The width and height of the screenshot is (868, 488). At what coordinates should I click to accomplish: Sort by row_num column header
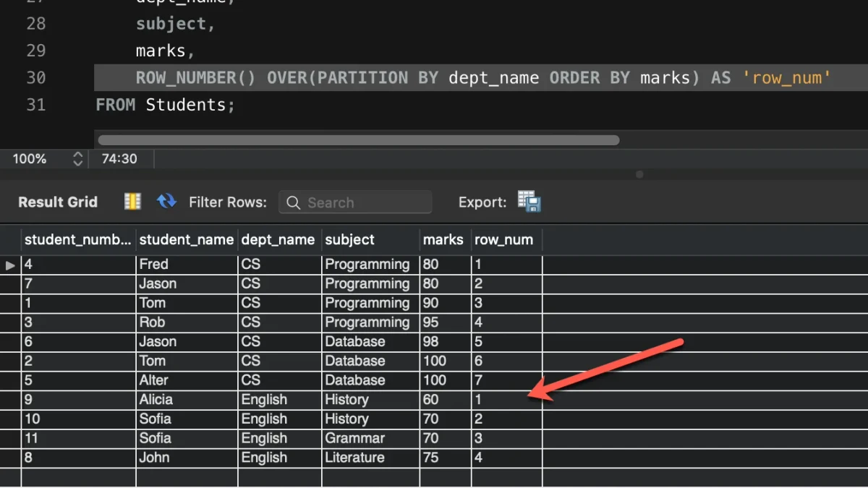click(506, 239)
